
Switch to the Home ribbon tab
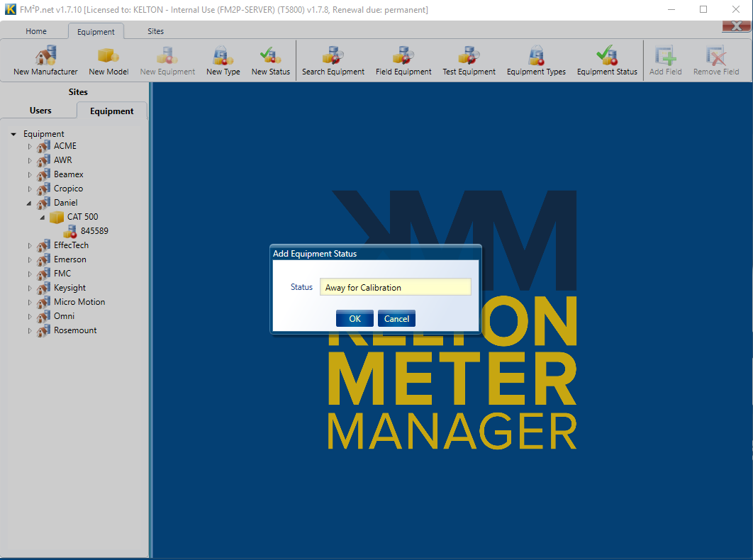coord(36,31)
